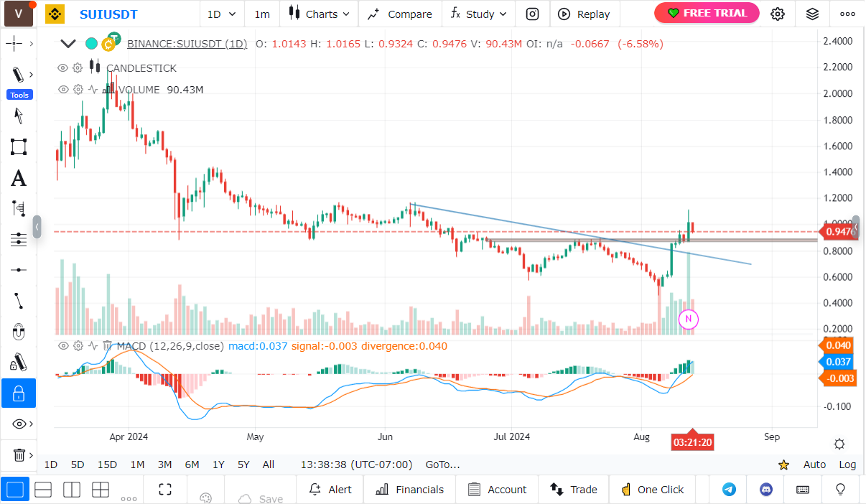Hide the CANDLESTICK series with eye icon
866x504 pixels.
(62, 68)
